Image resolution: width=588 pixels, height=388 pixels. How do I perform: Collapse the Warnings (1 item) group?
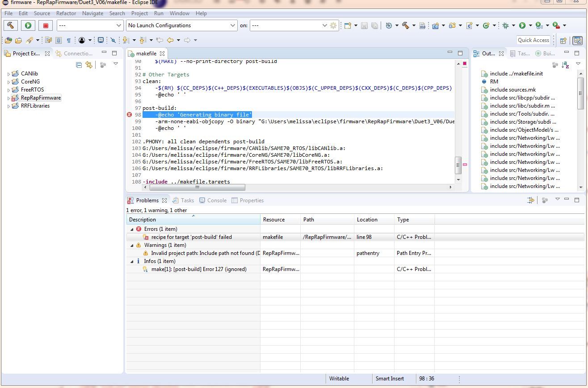pyautogui.click(x=132, y=245)
